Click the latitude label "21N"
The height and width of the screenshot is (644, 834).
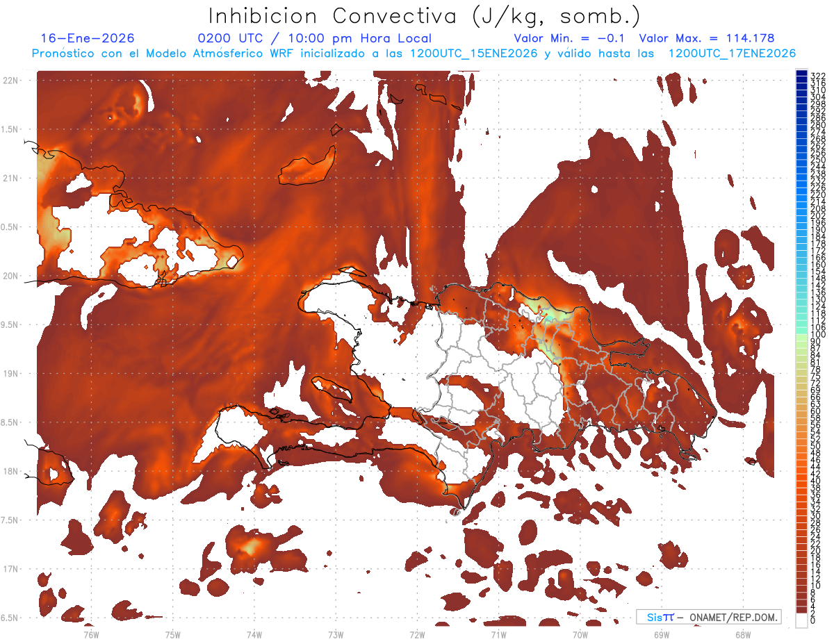point(10,179)
